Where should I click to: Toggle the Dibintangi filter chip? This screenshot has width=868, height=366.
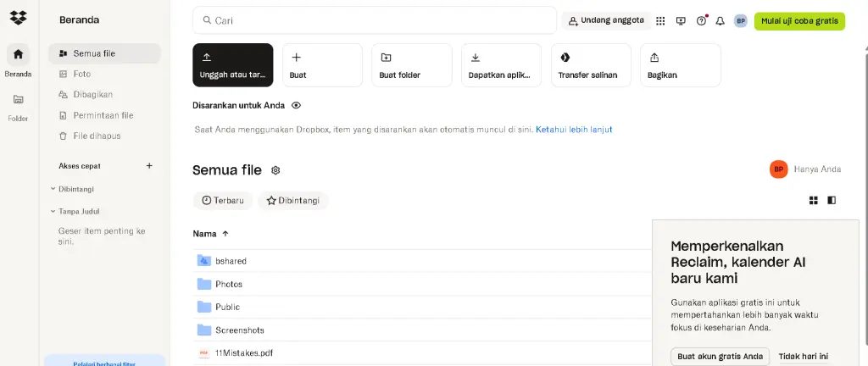click(293, 201)
